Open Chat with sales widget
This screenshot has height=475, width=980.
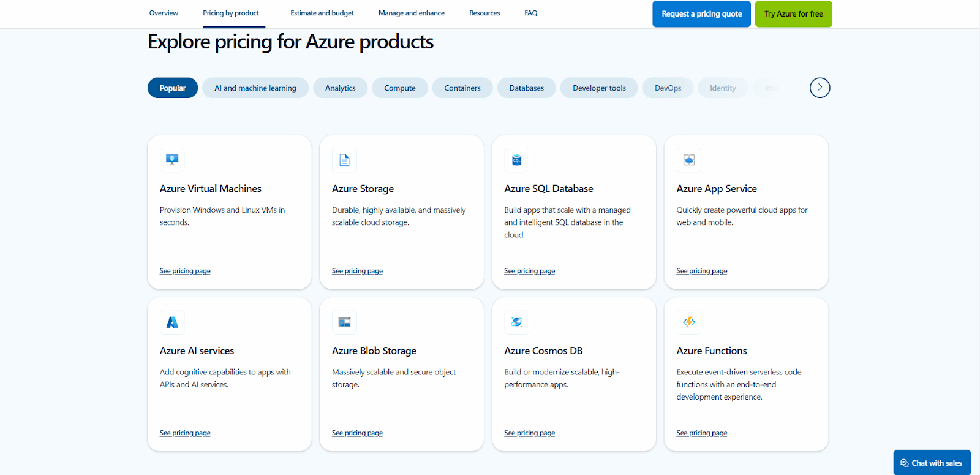coord(932,463)
